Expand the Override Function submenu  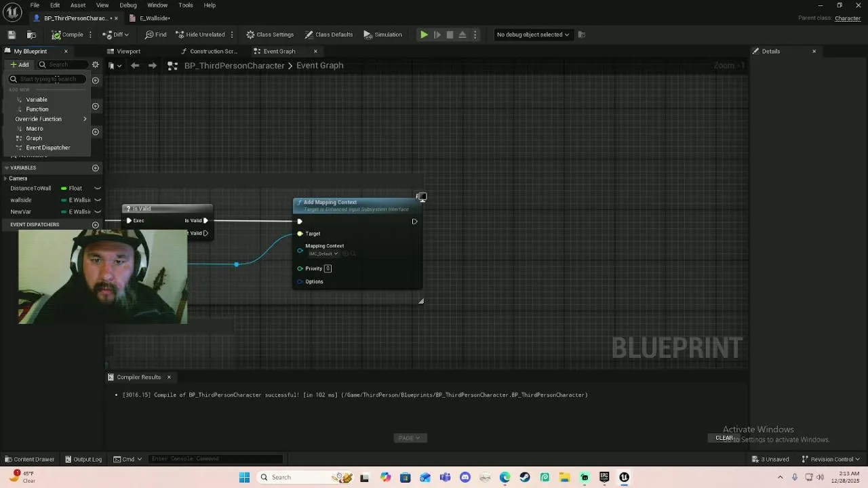[52, 119]
